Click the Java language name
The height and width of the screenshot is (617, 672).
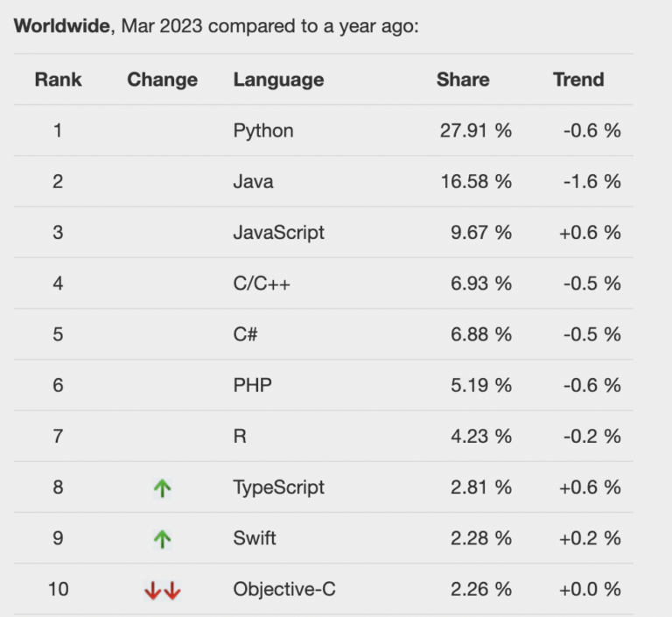[253, 181]
